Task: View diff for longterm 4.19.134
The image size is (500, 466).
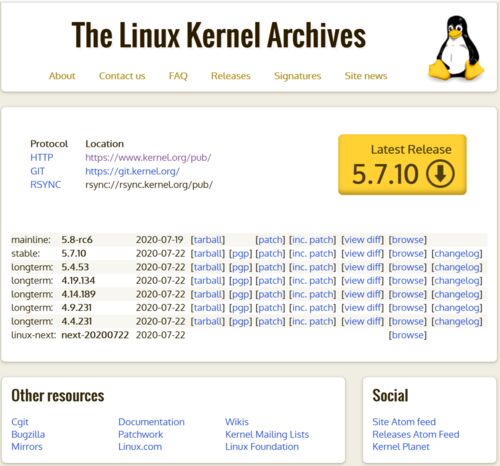Action: click(362, 281)
